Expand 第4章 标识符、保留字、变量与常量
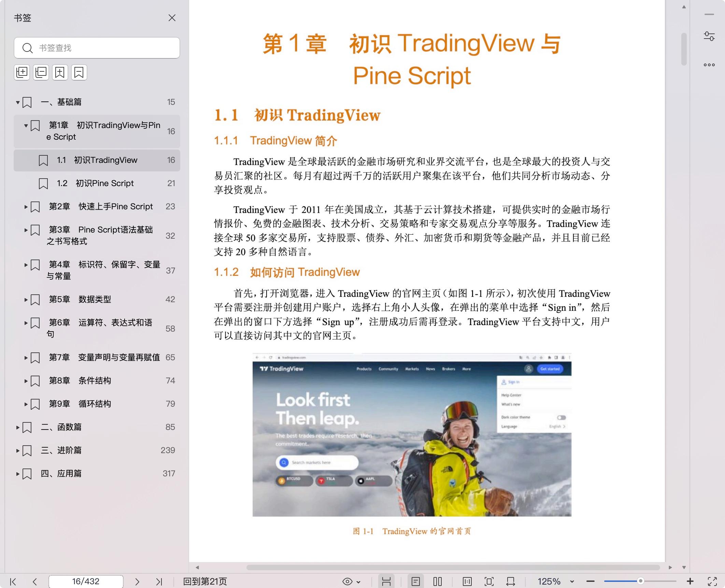This screenshot has height=588, width=725. [x=26, y=265]
